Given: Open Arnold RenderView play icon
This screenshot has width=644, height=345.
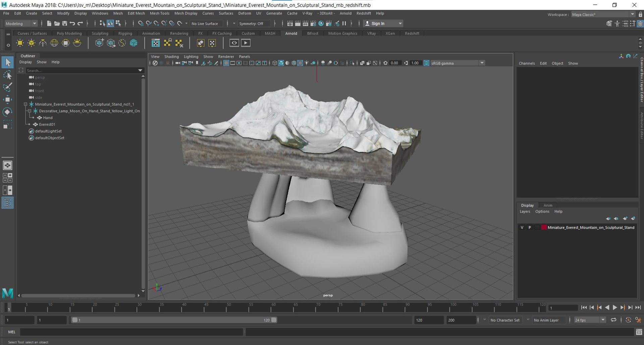Looking at the screenshot, I should (246, 43).
